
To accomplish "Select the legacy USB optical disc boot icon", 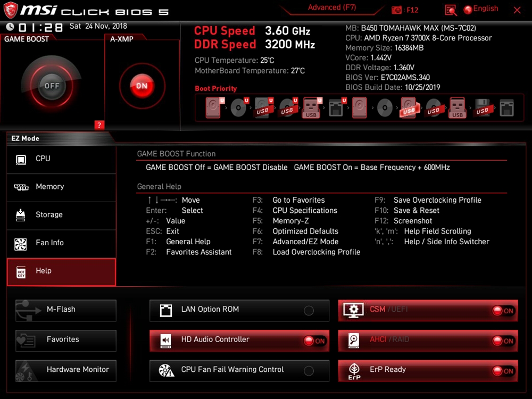I will click(433, 108).
